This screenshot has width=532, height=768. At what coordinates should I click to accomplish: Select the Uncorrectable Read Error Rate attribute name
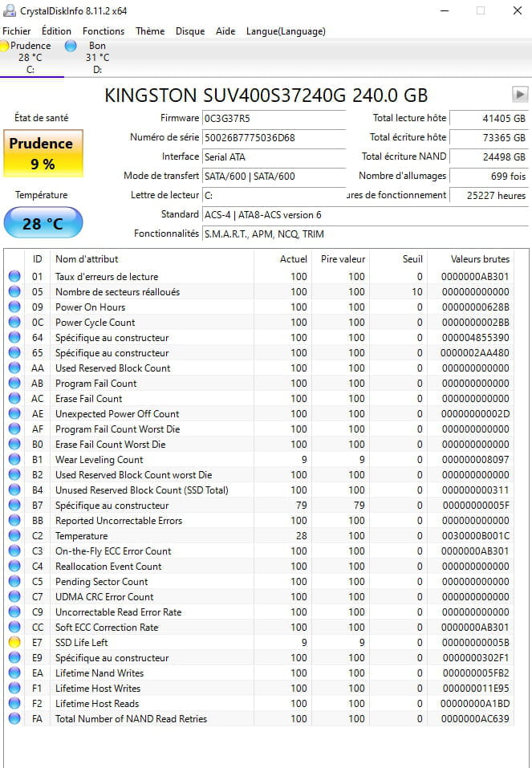[118, 612]
